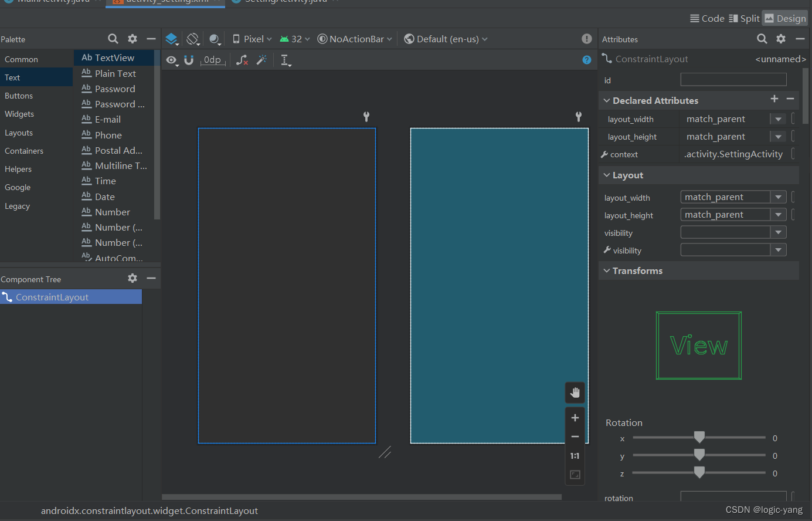Open guidelines helper dropdown icon
812x521 pixels.
tap(286, 60)
